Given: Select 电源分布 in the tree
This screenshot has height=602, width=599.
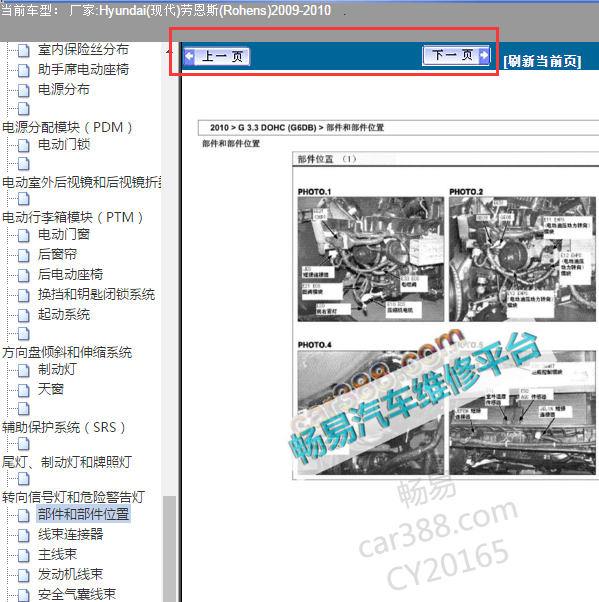Looking at the screenshot, I should [x=63, y=89].
